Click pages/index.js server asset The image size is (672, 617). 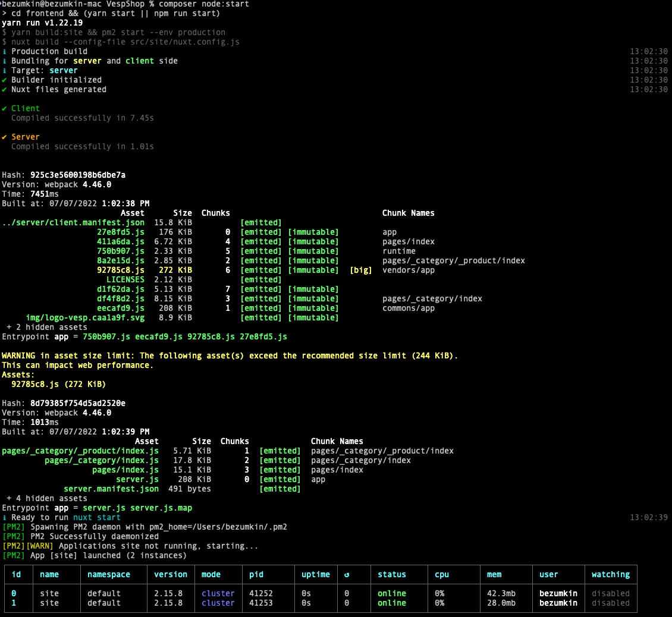pyautogui.click(x=125, y=470)
